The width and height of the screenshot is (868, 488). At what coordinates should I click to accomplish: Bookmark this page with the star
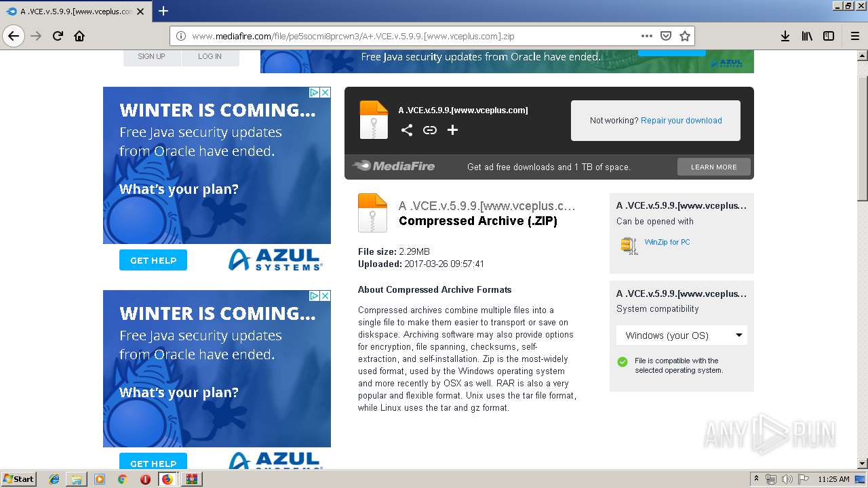click(x=685, y=36)
